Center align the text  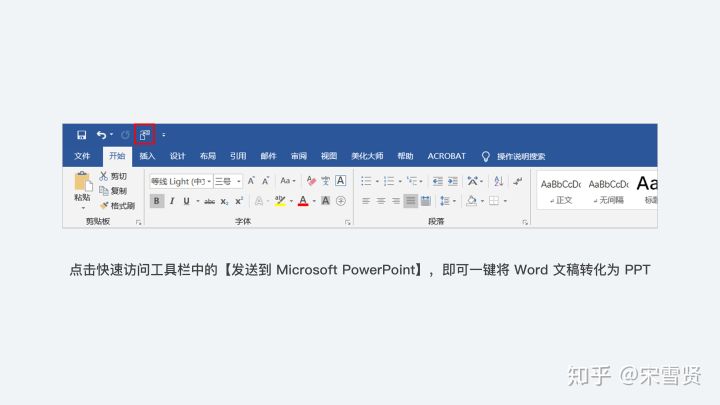click(381, 201)
